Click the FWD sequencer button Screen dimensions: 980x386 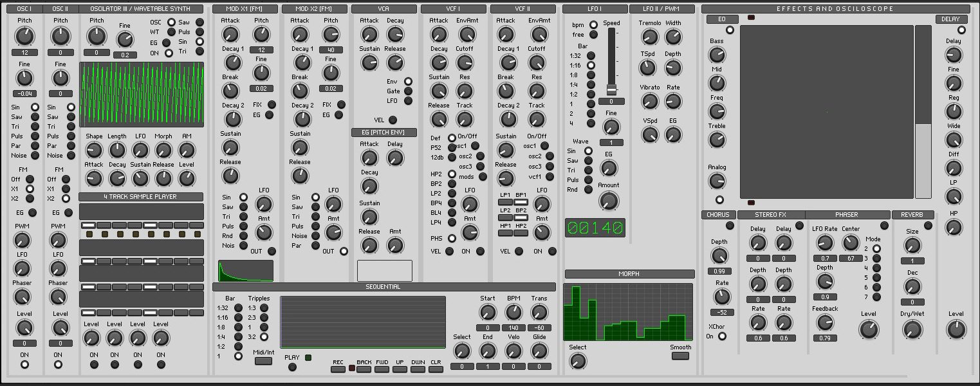click(382, 369)
